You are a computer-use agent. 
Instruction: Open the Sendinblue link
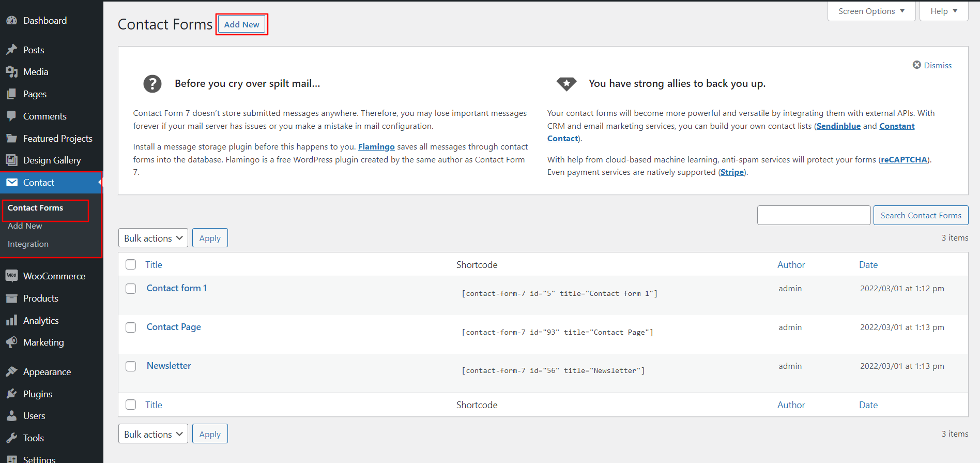coord(838,126)
